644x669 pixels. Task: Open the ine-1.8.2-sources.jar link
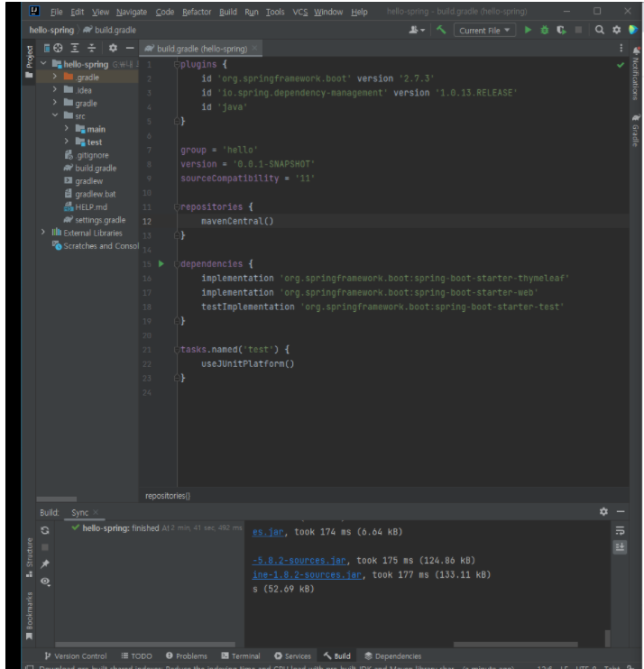[308, 574]
